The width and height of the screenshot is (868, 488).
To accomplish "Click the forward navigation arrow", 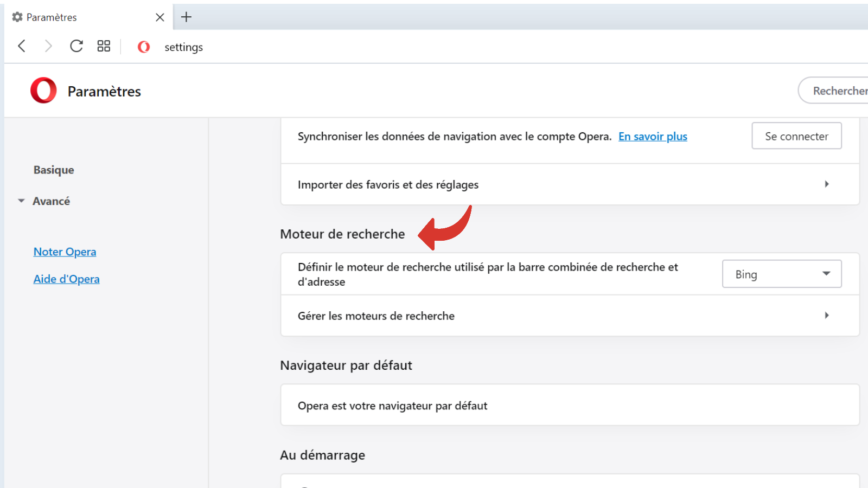I will click(48, 46).
